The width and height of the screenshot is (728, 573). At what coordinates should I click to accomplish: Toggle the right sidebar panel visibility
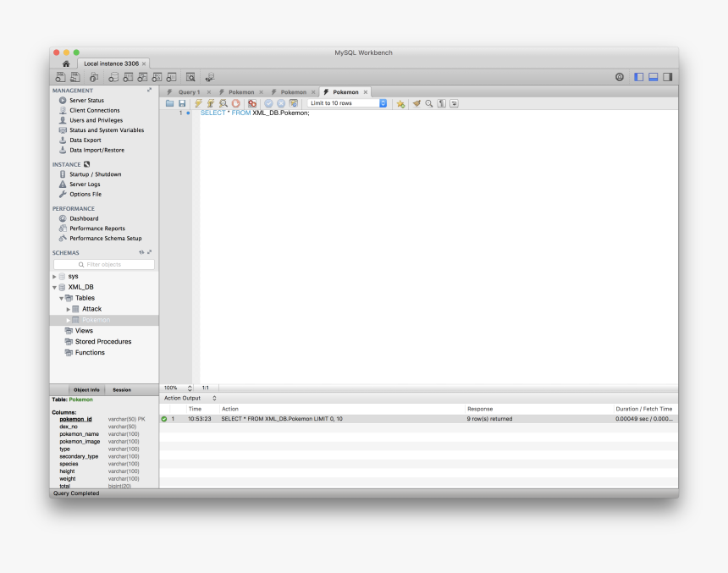tap(667, 77)
